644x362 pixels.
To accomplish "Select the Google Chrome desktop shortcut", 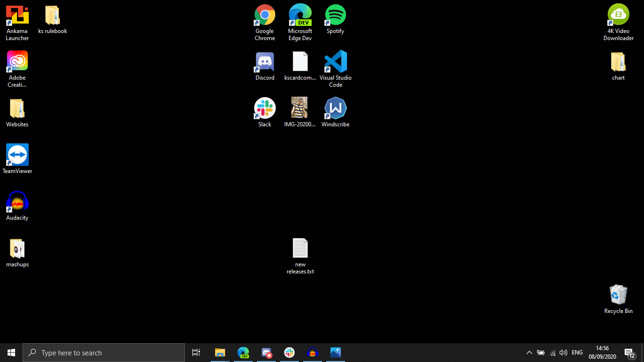I will click(x=265, y=23).
